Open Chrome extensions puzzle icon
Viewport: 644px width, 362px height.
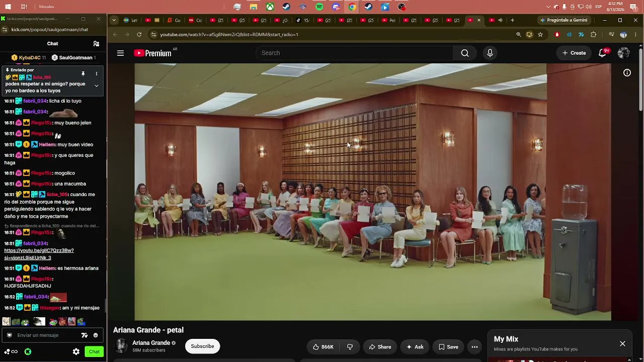click(x=594, y=35)
